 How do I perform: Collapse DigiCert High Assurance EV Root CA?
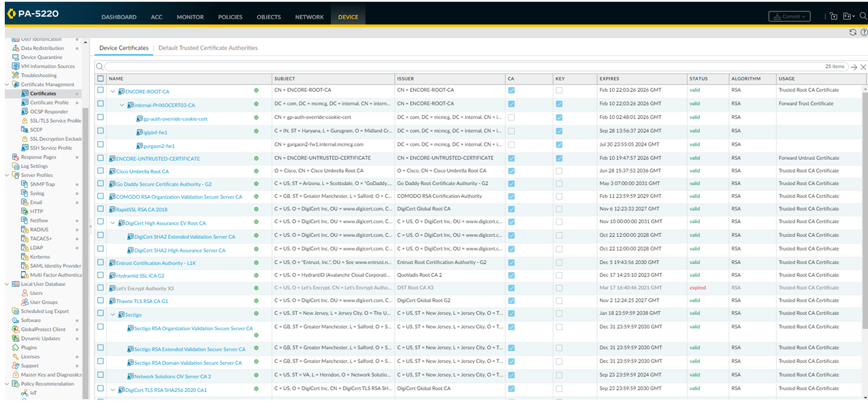(x=113, y=223)
